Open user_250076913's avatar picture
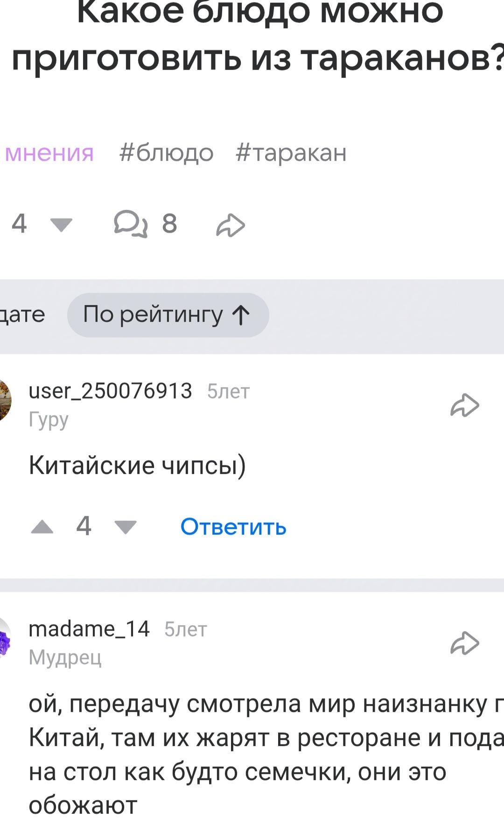This screenshot has height=819, width=504. click(x=5, y=400)
